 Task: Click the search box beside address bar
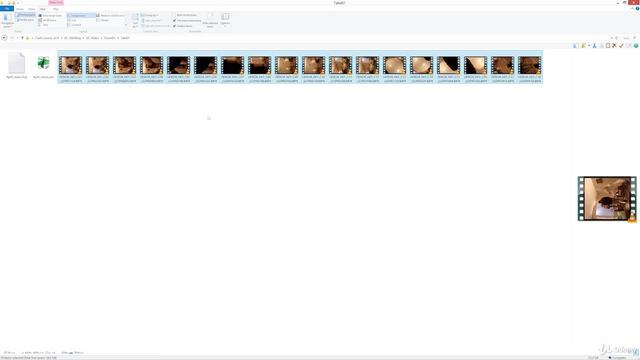coord(628,38)
